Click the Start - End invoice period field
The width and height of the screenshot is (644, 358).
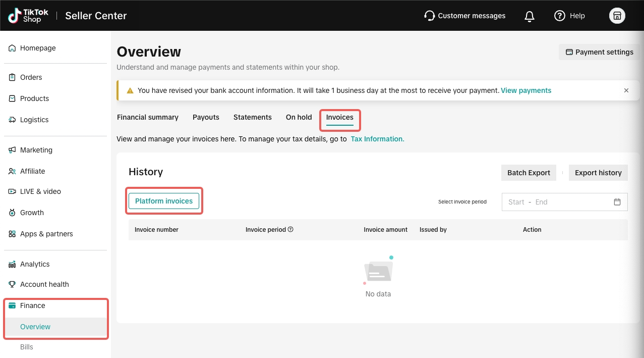[x=555, y=202]
